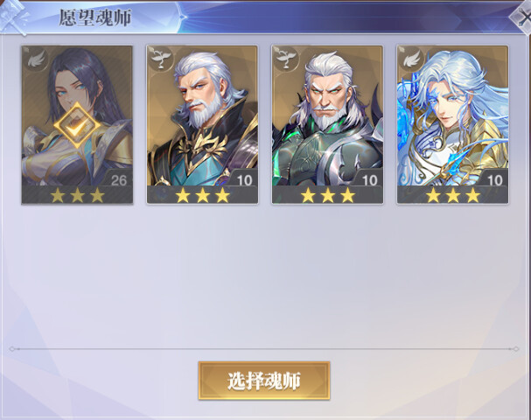Click the bird icon on the green-armored man's card
The width and height of the screenshot is (531, 420).
tap(286, 59)
